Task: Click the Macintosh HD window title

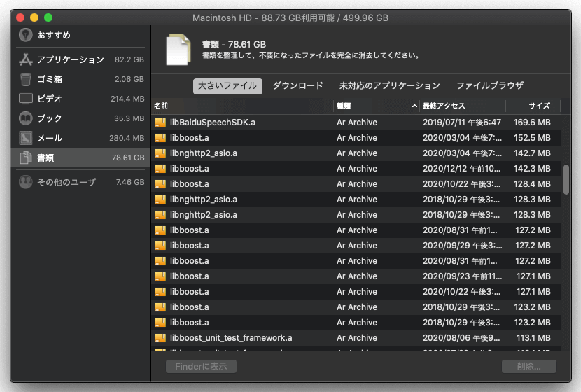Action: tap(290, 17)
